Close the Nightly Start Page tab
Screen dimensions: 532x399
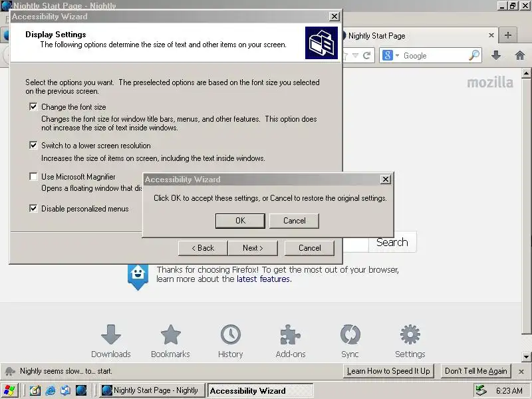coord(491,35)
